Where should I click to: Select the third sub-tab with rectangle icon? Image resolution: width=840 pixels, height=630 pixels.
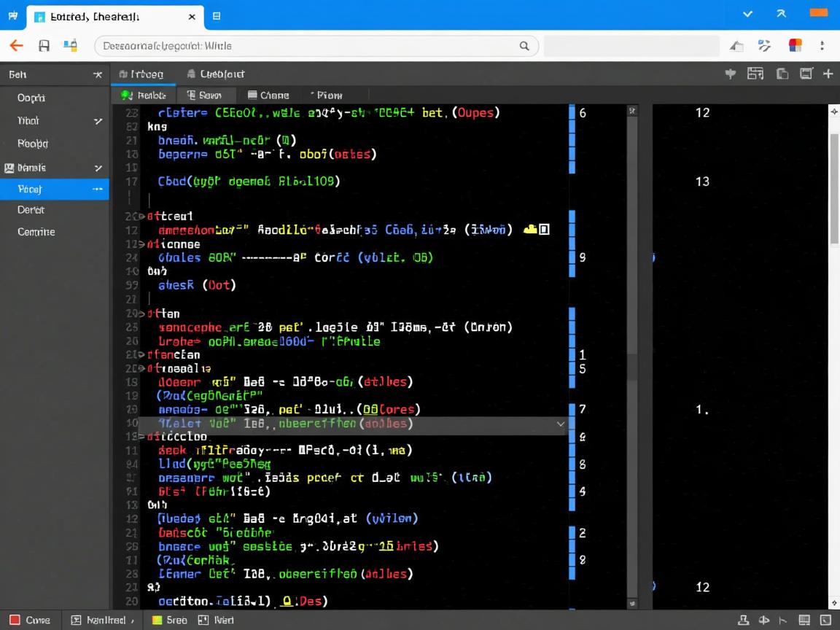pyautogui.click(x=268, y=95)
